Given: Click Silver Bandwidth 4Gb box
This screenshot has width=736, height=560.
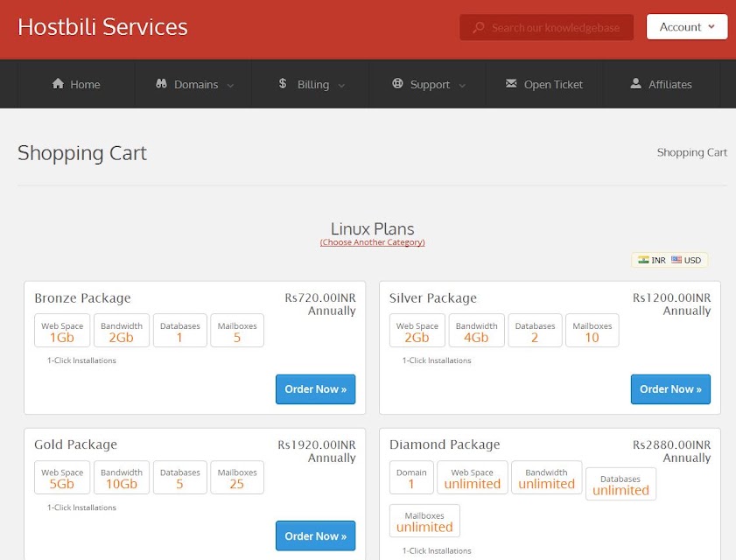Looking at the screenshot, I should pyautogui.click(x=476, y=331).
